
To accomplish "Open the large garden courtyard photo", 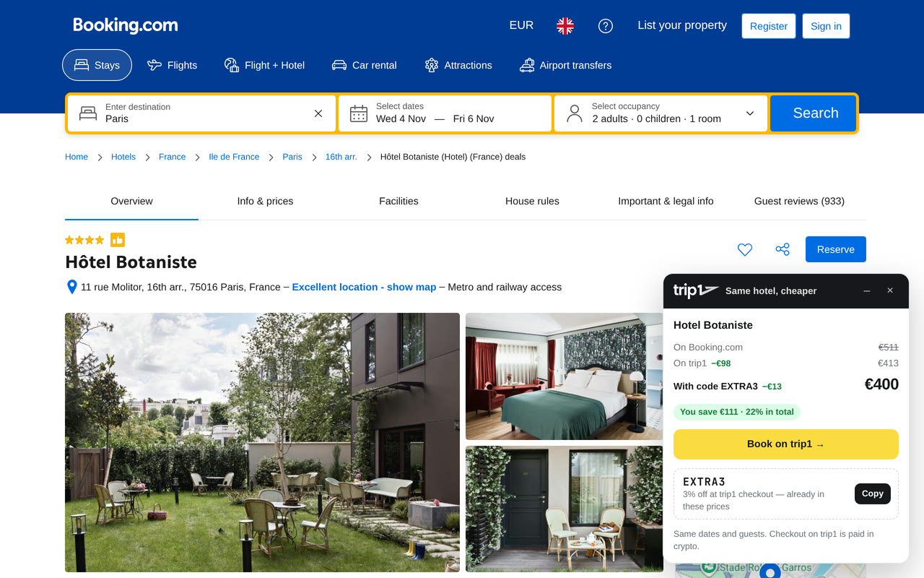I will point(262,442).
